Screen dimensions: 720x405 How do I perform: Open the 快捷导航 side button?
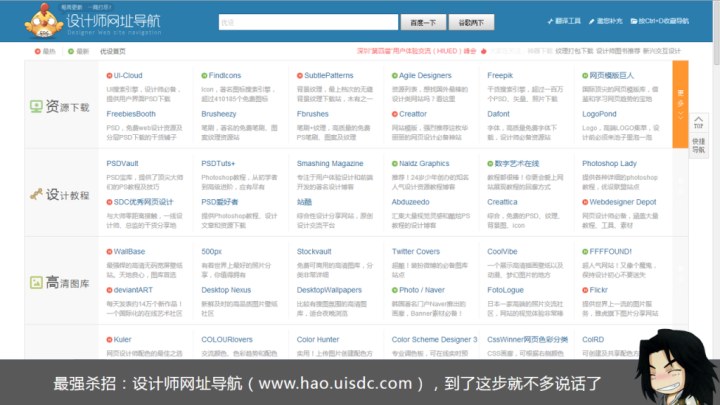click(698, 146)
